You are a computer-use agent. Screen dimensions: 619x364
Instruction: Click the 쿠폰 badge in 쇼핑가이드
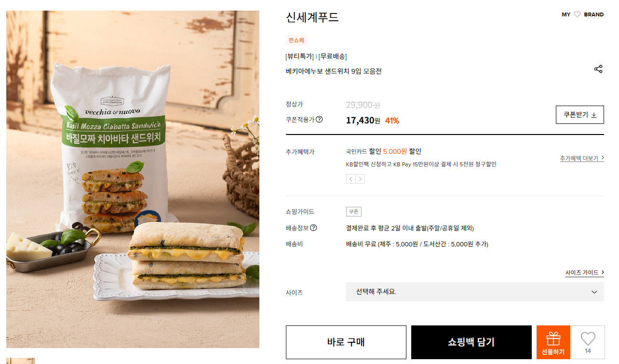(x=354, y=212)
